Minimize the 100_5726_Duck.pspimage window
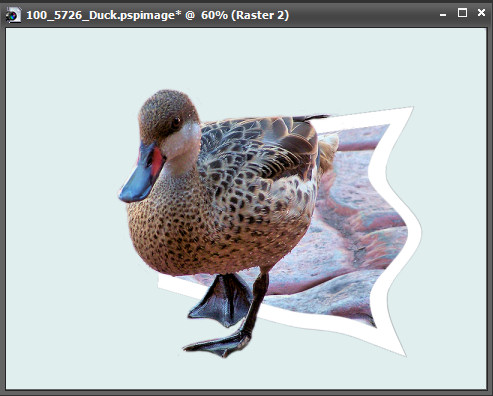The width and height of the screenshot is (493, 396). [443, 15]
